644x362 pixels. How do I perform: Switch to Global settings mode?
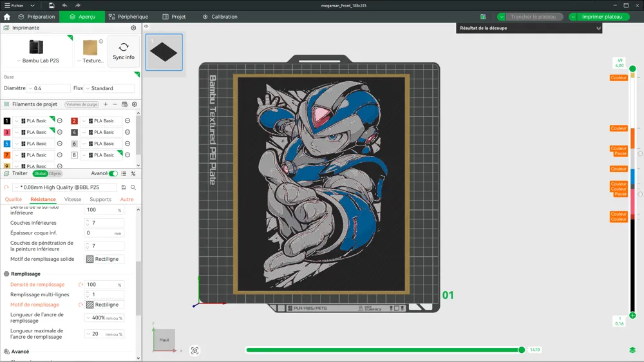(x=40, y=174)
